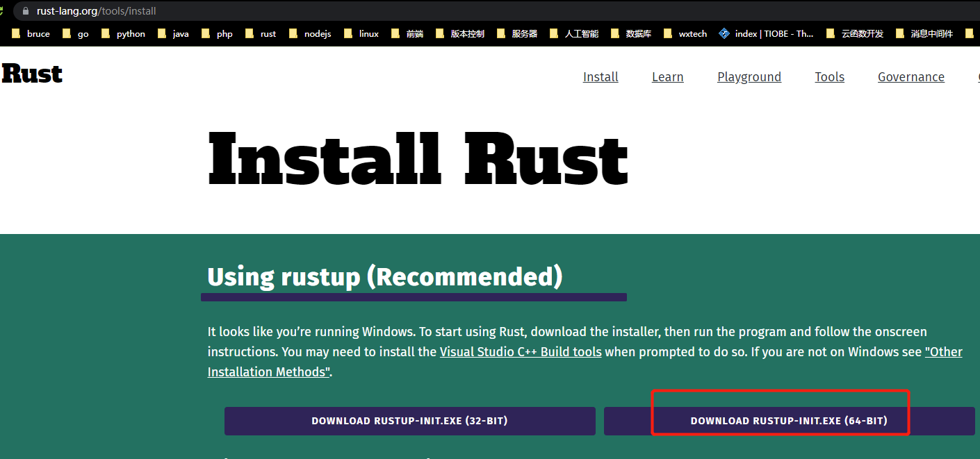Screen dimensions: 980x459
Task: Open the php bookmark folder
Action: [217, 33]
